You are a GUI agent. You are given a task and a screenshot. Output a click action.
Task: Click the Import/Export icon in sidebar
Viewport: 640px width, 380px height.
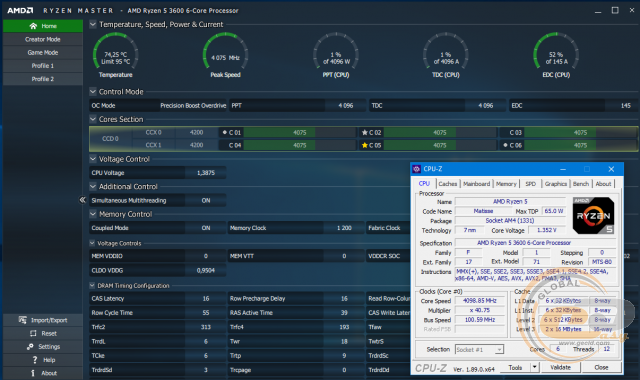point(22,320)
